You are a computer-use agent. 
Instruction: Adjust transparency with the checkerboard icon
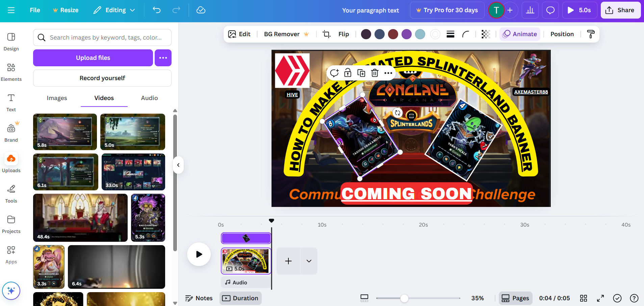coord(486,34)
